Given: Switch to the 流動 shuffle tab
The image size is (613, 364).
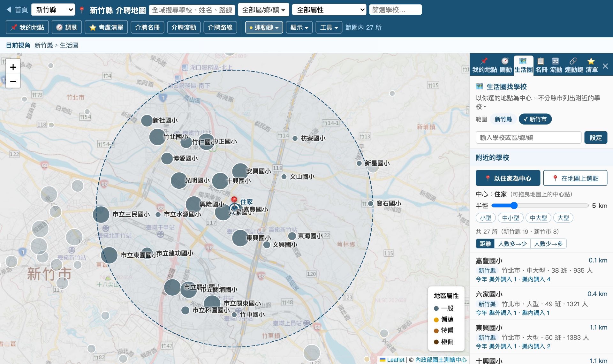Looking at the screenshot, I should click(556, 65).
